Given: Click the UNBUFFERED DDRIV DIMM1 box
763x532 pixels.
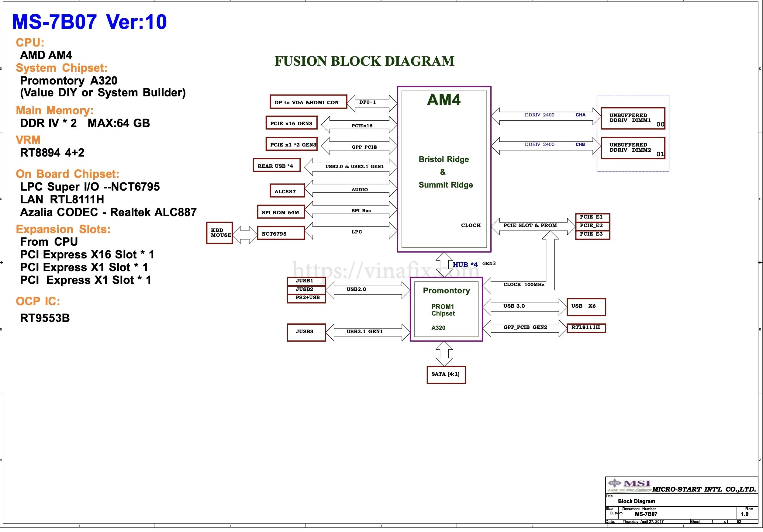Looking at the screenshot, I should pos(632,119).
